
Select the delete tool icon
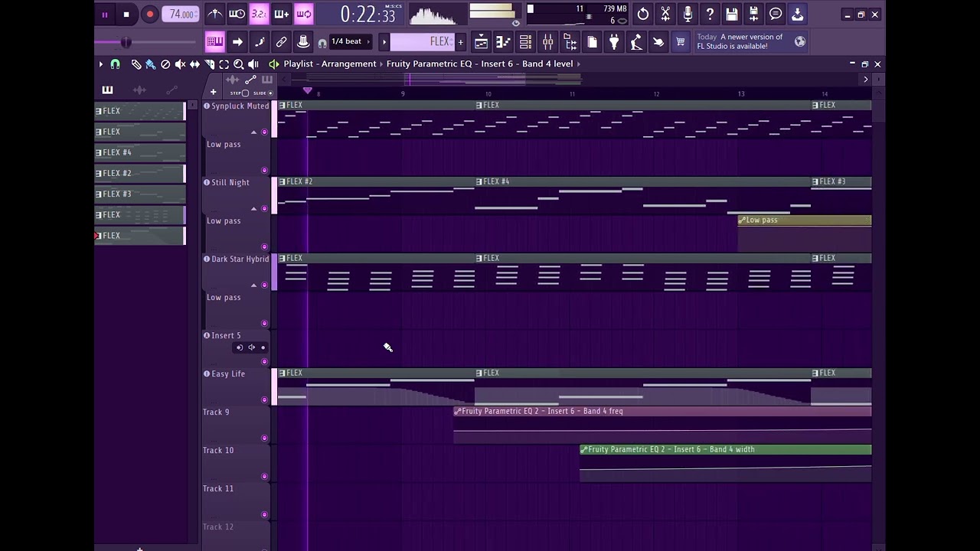coord(165,64)
